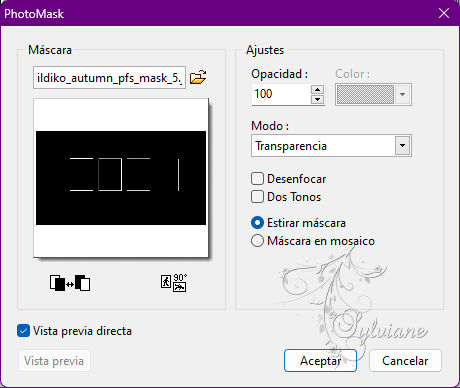This screenshot has width=460, height=388.
Task: Increase Opacidad with up arrow
Action: tap(317, 89)
